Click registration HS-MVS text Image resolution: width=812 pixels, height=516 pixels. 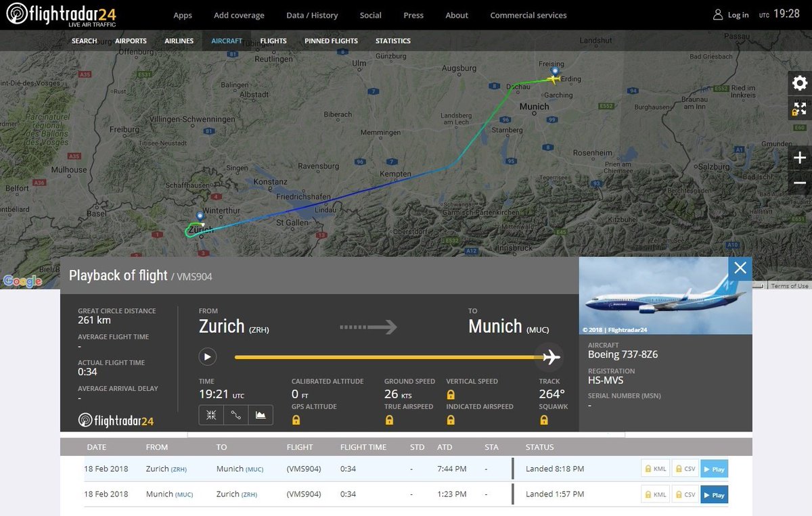pyautogui.click(x=606, y=381)
